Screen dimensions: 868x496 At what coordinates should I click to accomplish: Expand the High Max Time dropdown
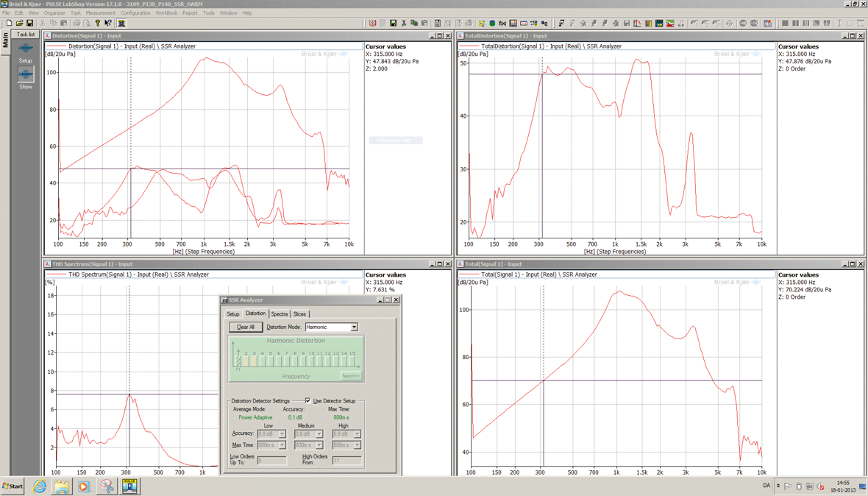[x=357, y=445]
